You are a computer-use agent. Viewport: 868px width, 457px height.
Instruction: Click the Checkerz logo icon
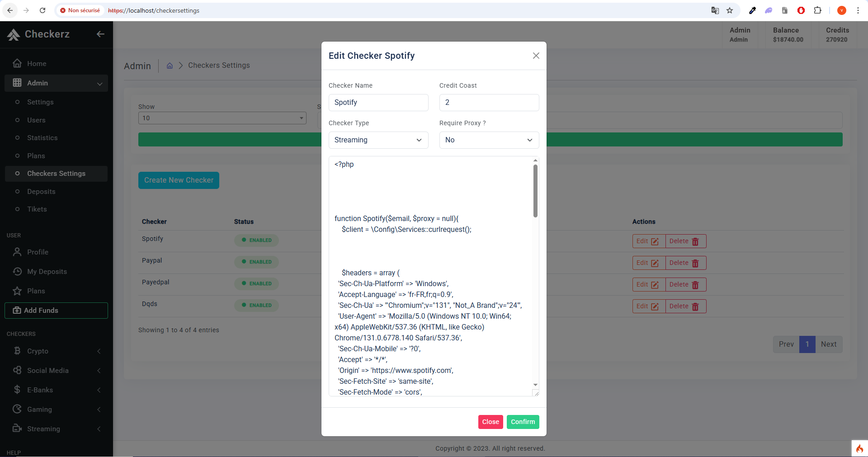click(x=14, y=34)
